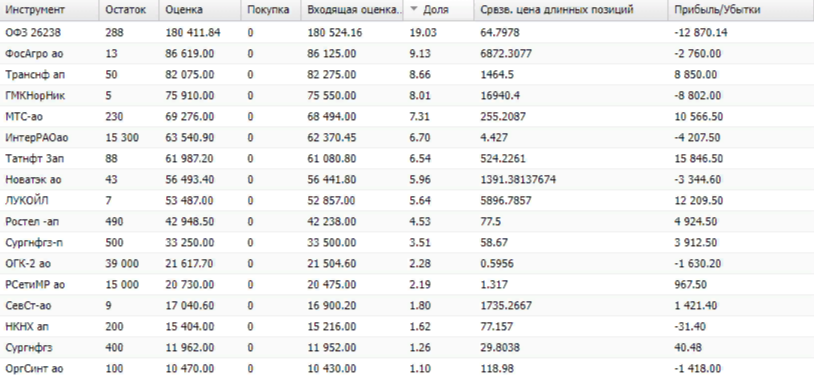814x376 pixels.
Task: Sort by Инструмент column header
Action: pos(49,10)
